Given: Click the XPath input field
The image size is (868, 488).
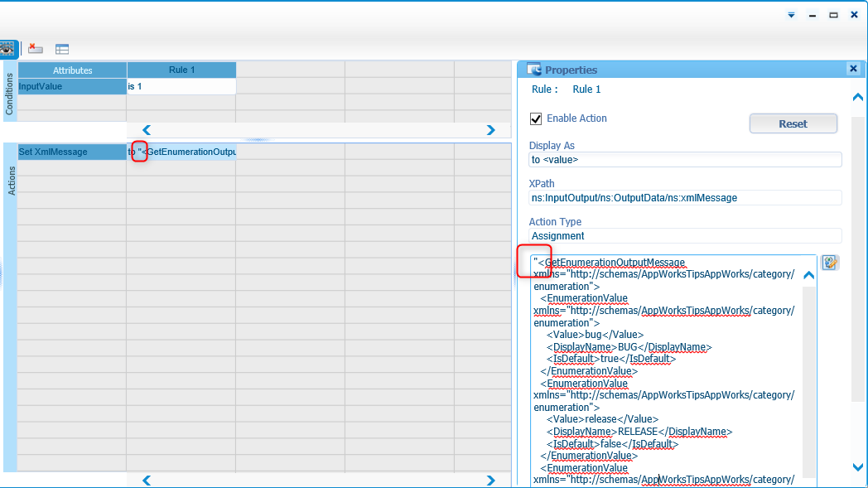Looking at the screenshot, I should 685,198.
